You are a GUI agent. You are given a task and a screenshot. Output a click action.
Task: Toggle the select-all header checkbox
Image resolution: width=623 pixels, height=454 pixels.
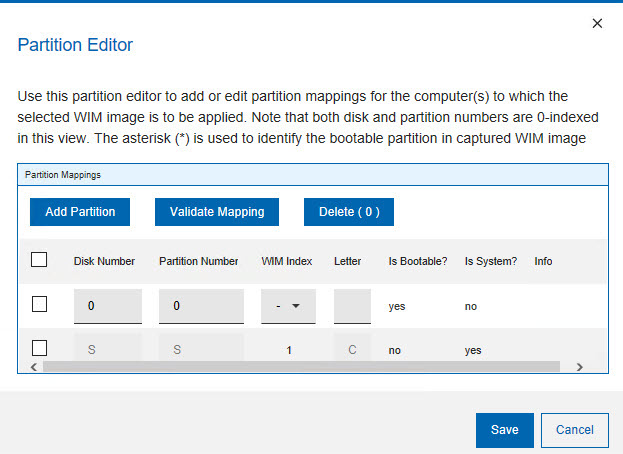40,260
